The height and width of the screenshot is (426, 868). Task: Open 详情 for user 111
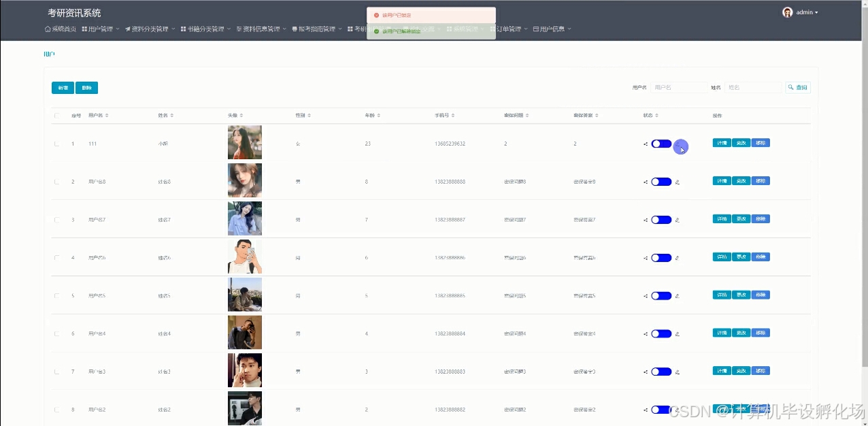(722, 143)
